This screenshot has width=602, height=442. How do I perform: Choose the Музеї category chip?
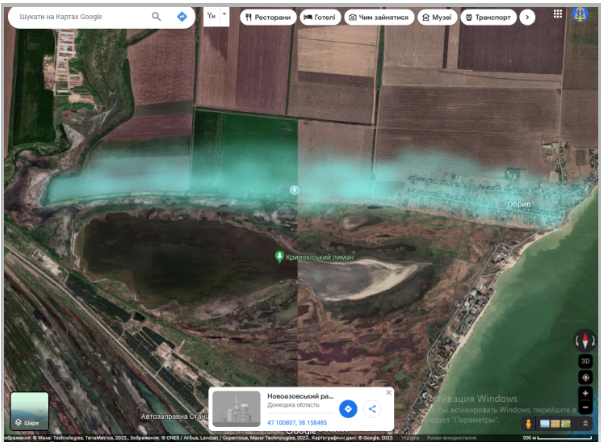tap(437, 17)
